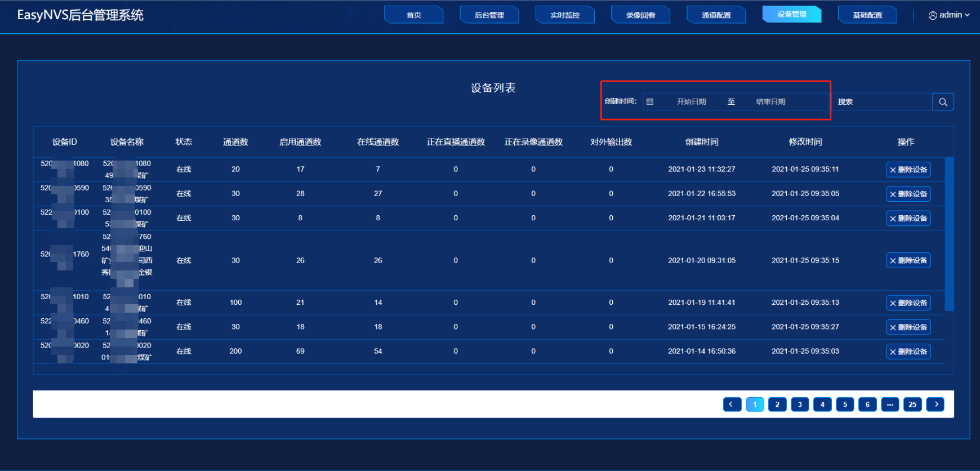
Task: Select page 1 in pagination
Action: pos(755,405)
